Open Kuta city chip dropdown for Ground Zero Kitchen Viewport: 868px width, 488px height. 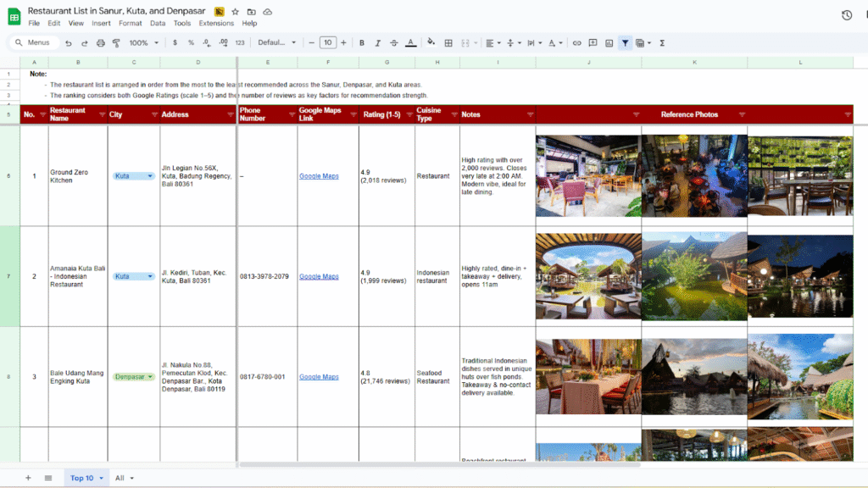[x=150, y=176]
